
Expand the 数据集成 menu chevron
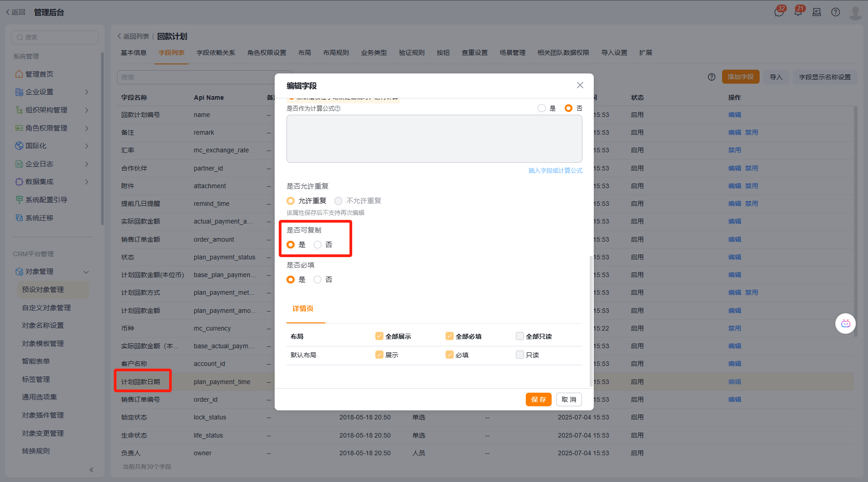87,182
